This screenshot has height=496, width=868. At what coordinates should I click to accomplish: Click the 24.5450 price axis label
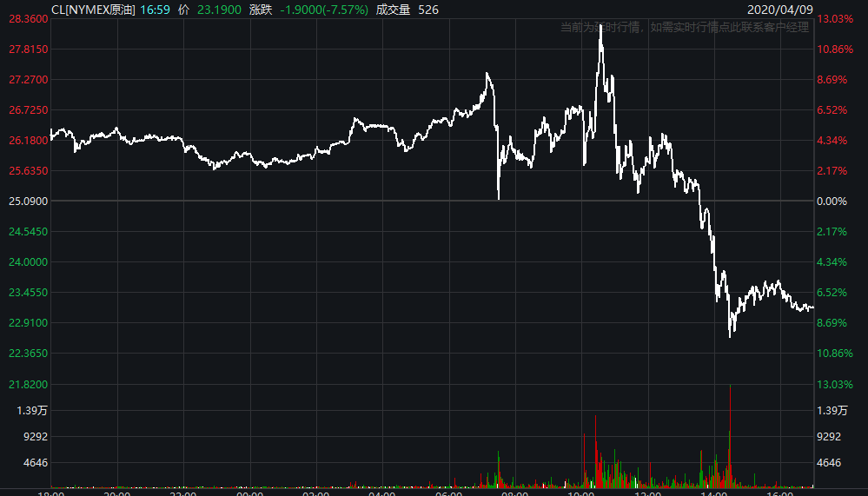coord(28,232)
